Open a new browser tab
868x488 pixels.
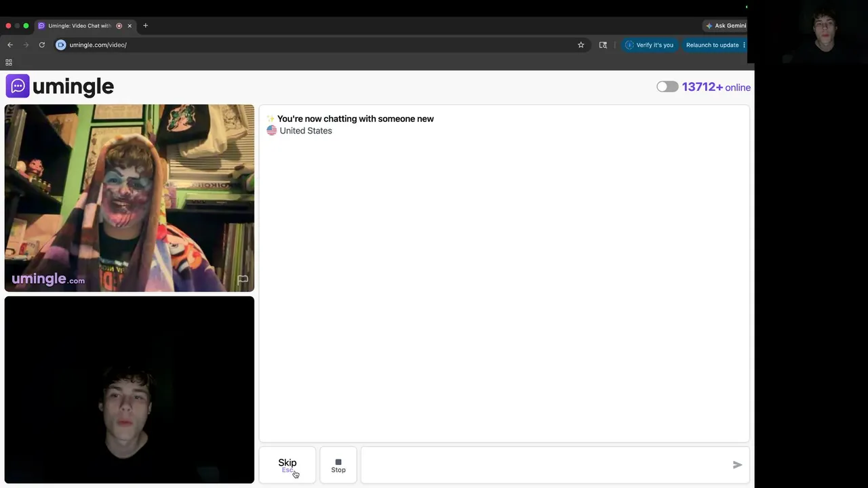click(x=145, y=26)
